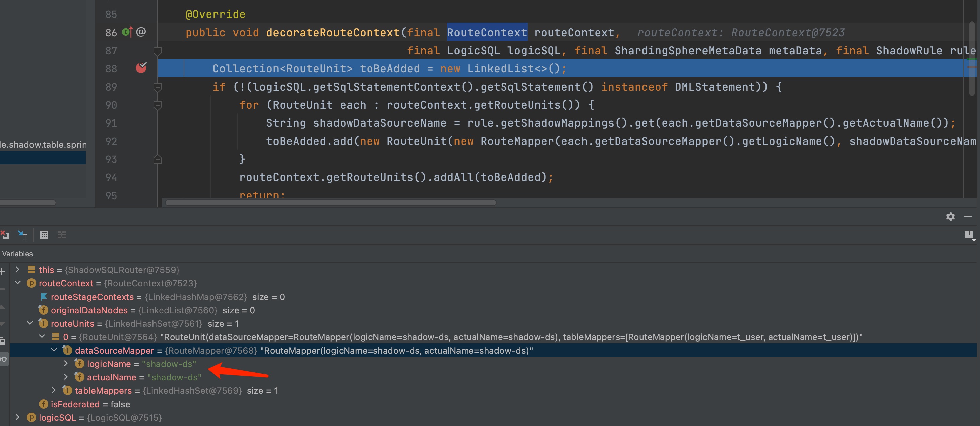The image size is (980, 426).
Task: Open debug panel settings gear
Action: click(950, 217)
